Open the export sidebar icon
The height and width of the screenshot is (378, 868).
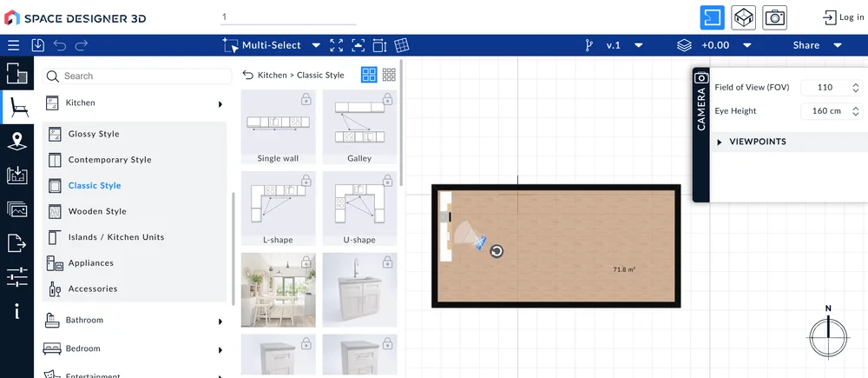[x=16, y=243]
